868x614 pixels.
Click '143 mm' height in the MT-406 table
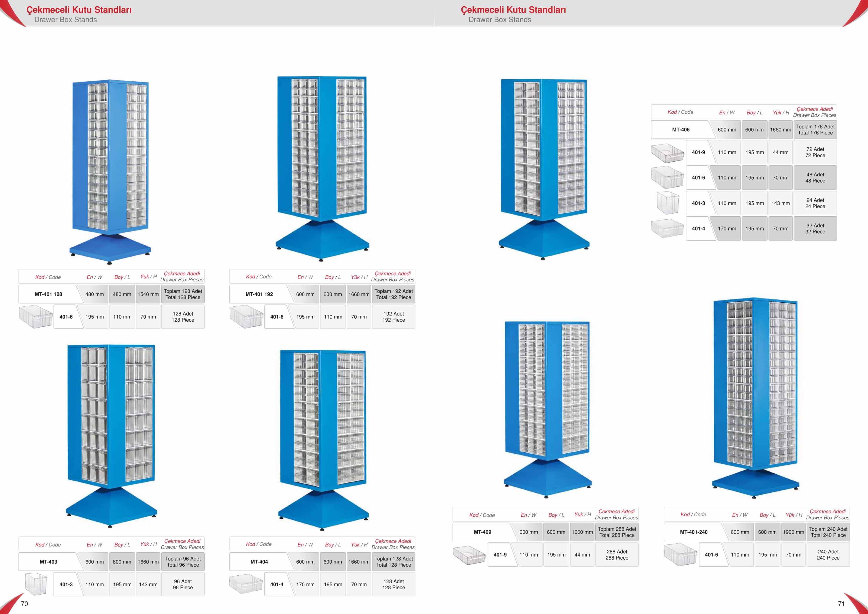[781, 203]
